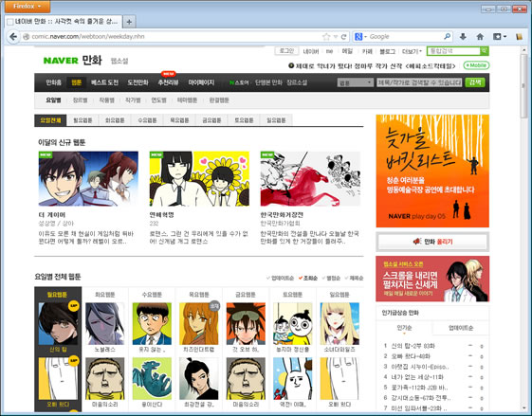
Task: Open the 추천리뷰 menu item
Action: (x=168, y=82)
